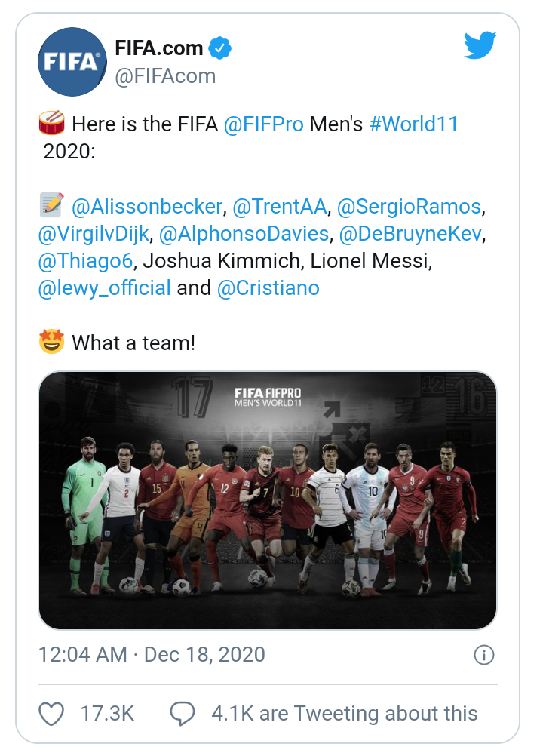Click the blue verified badge
Image resolution: width=543 pixels, height=756 pixels.
point(219,49)
